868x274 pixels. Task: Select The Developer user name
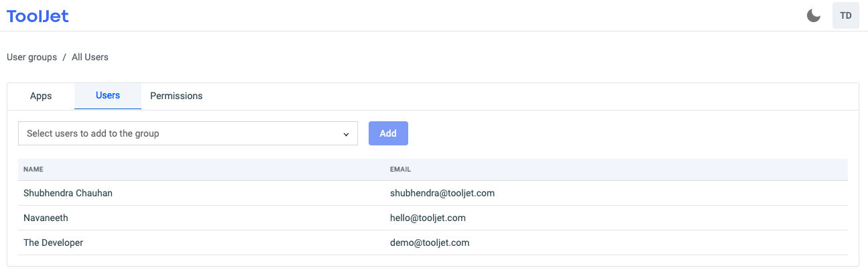[x=53, y=243]
